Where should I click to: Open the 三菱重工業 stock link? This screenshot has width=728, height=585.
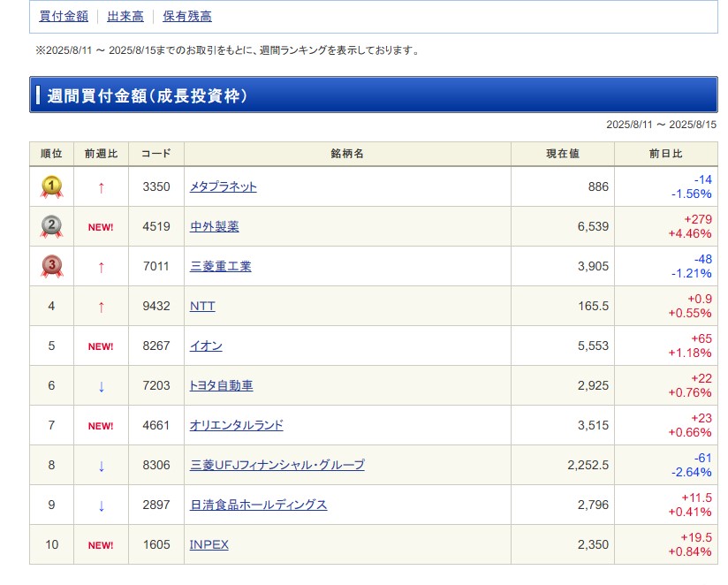point(221,267)
